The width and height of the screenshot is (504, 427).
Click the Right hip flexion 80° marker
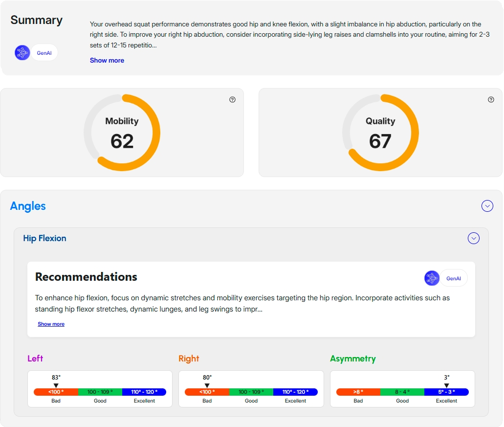207,385
